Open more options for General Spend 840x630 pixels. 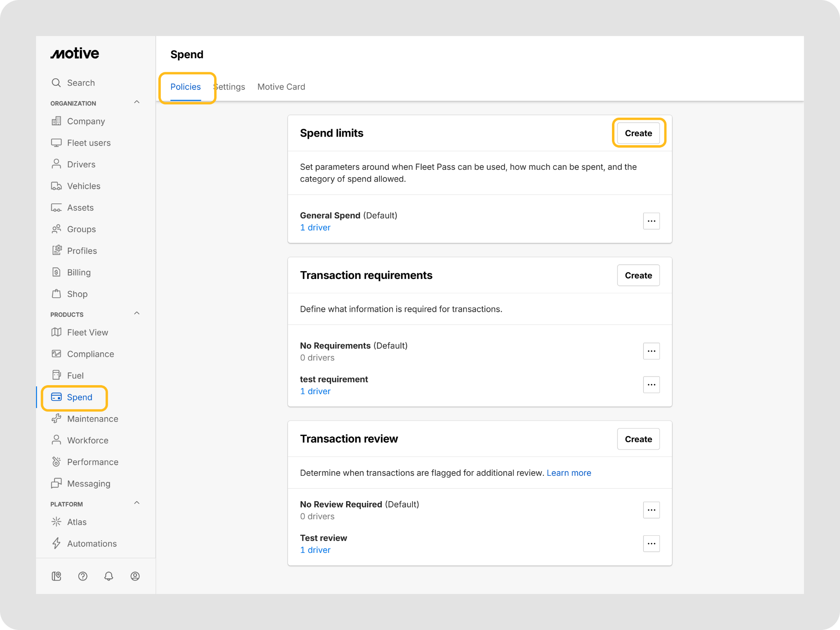click(651, 221)
